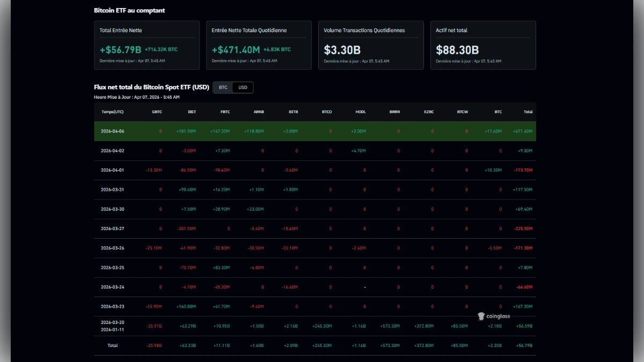Click the Entrée Nette Totale Quotidienne card
The height and width of the screenshot is (362, 644).
click(x=259, y=45)
